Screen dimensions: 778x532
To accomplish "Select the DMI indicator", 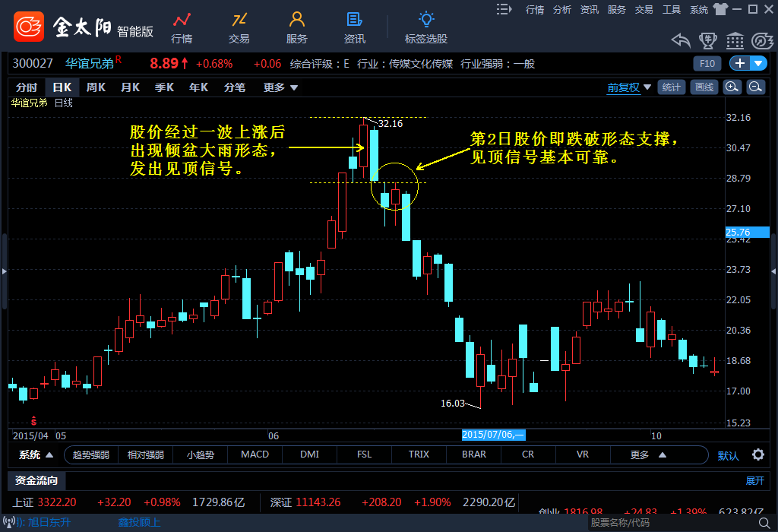I will (310, 454).
